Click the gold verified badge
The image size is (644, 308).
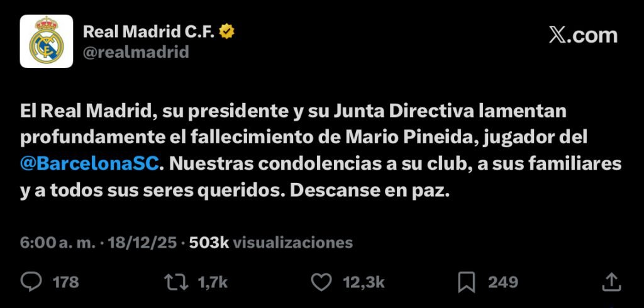(x=226, y=31)
